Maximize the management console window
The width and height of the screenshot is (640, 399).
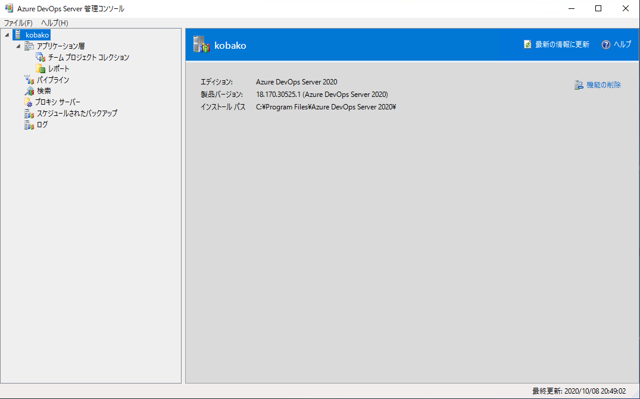click(x=598, y=9)
